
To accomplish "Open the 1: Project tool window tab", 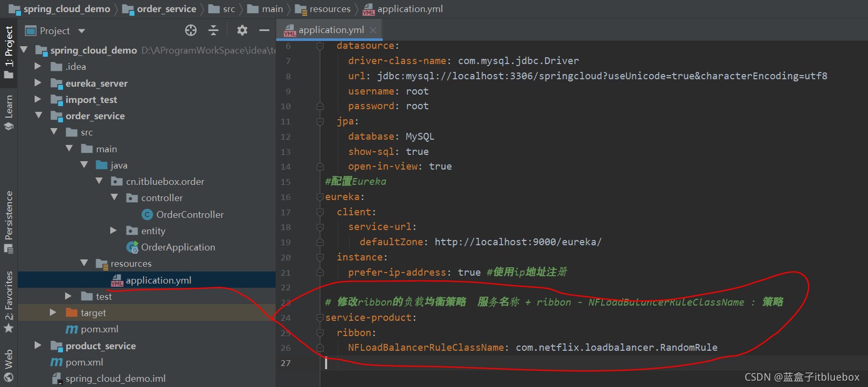I will [9, 52].
